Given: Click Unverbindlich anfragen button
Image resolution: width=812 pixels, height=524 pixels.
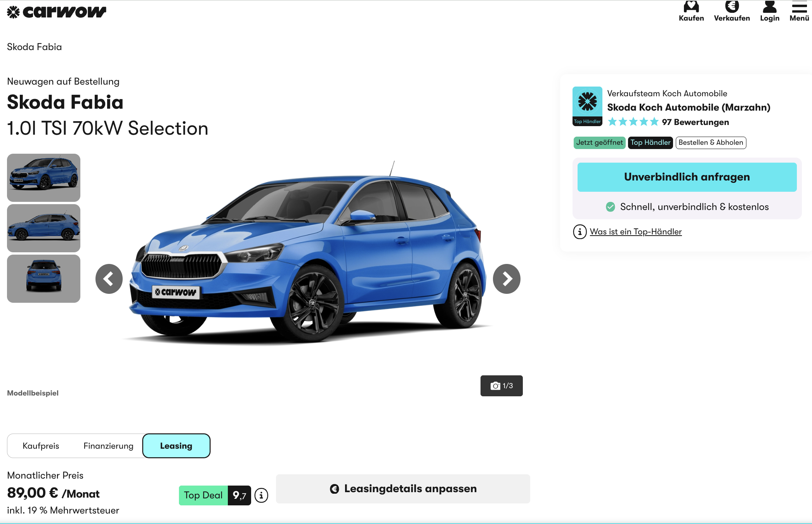Looking at the screenshot, I should tap(687, 177).
